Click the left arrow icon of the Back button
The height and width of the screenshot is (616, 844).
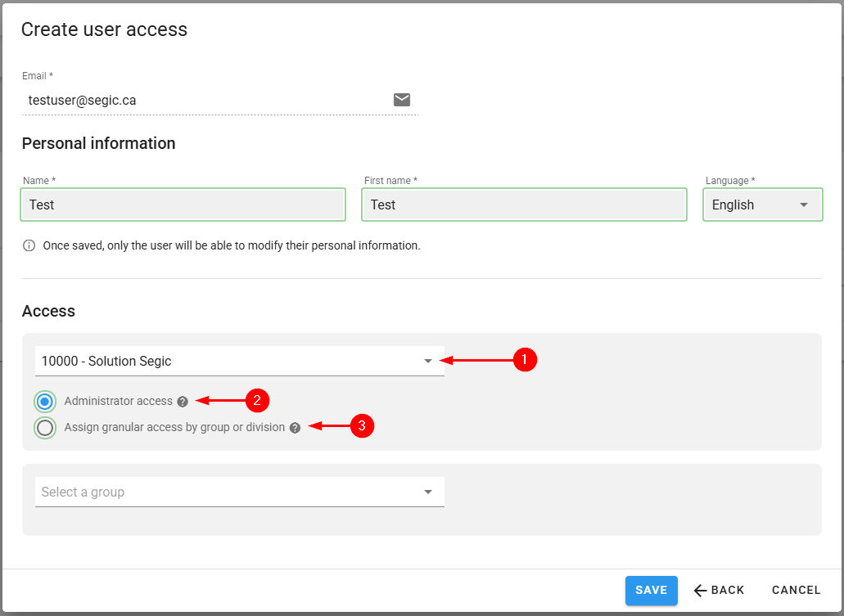700,591
